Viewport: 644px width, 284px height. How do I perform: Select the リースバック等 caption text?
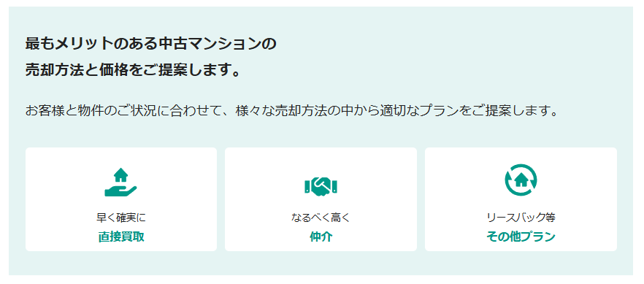521,218
